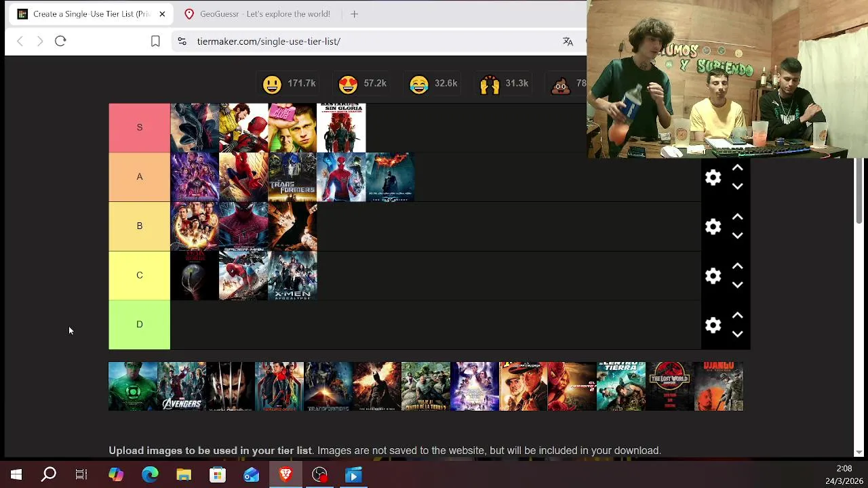Move tier B row down with arrow
Screen dimensions: 868x488
tap(737, 236)
